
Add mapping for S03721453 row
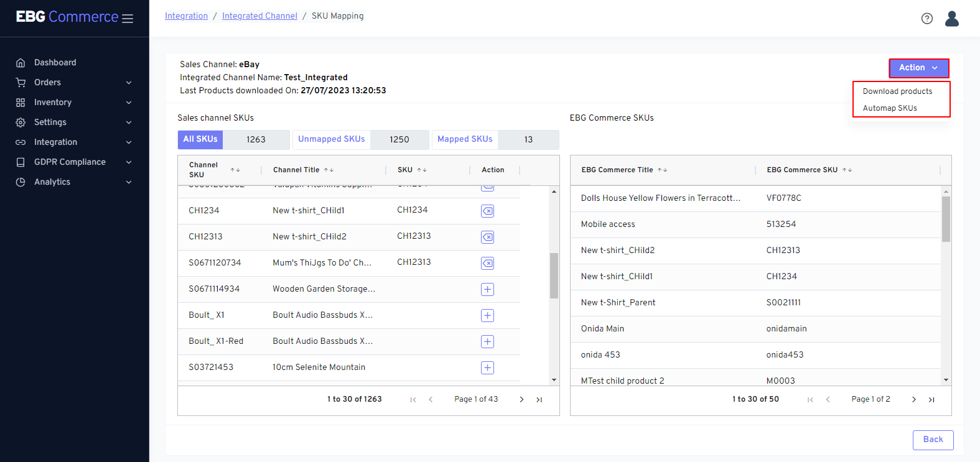(487, 368)
